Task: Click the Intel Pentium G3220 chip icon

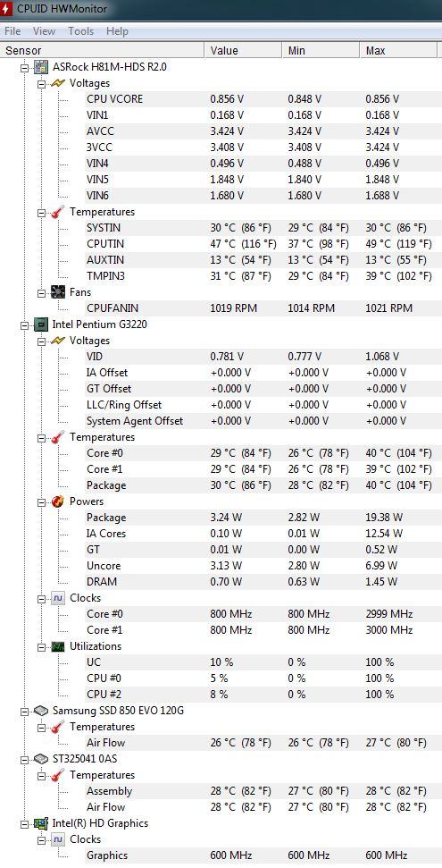Action: pos(41,324)
